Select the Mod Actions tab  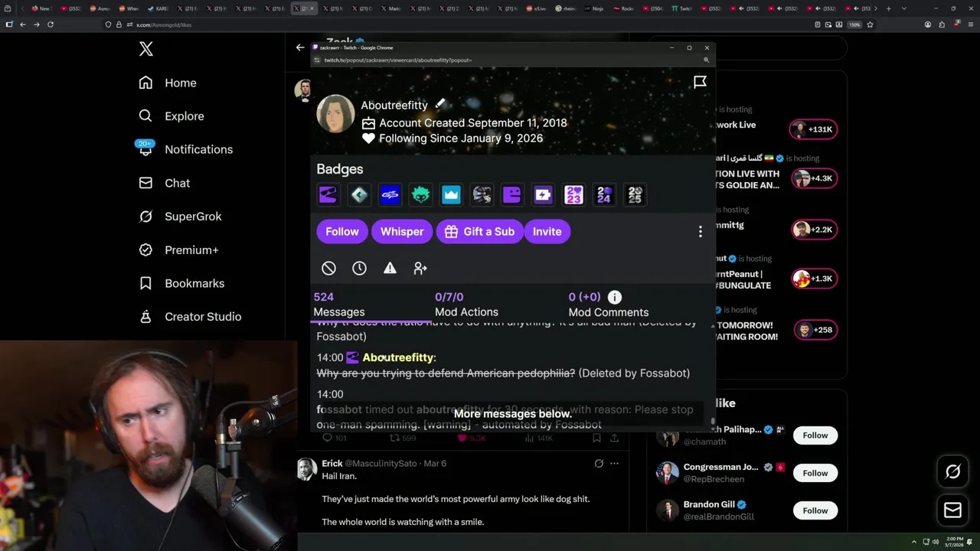pyautogui.click(x=466, y=305)
